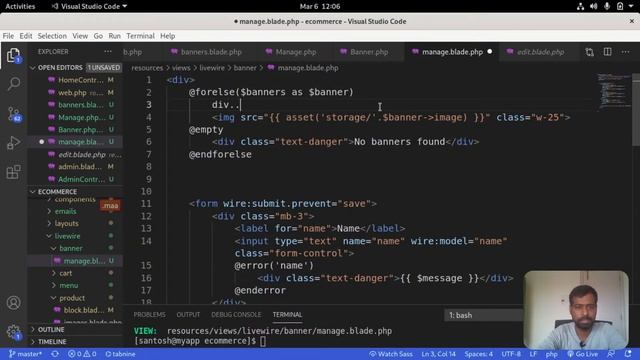
Task: Open the Accounts icon in activity bar
Action: coord(13,302)
